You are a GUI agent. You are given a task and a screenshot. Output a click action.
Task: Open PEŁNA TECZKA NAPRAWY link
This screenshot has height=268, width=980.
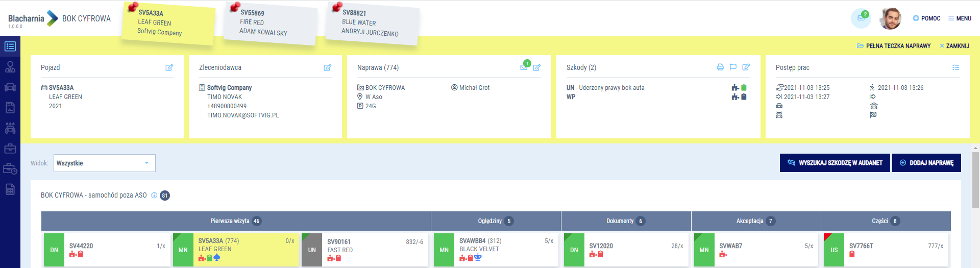coord(894,46)
